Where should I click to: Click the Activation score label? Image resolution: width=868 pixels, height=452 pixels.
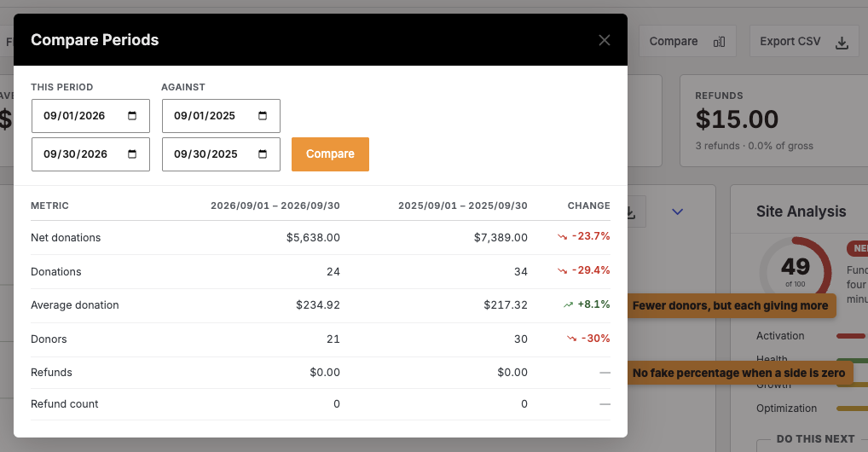pos(780,336)
